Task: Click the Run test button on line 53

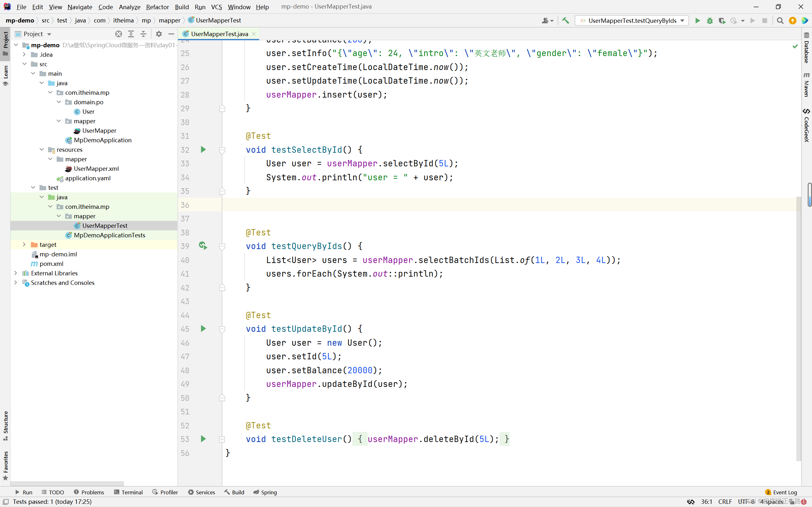Action: [x=203, y=439]
